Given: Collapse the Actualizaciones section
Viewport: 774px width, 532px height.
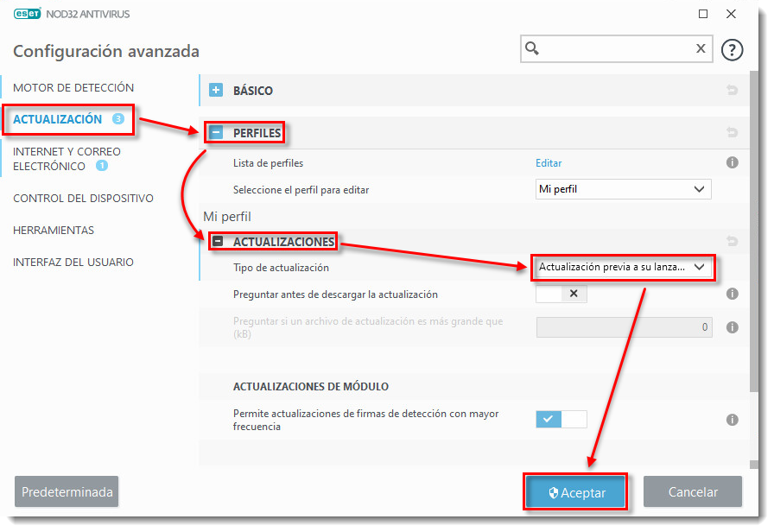Looking at the screenshot, I should point(219,243).
